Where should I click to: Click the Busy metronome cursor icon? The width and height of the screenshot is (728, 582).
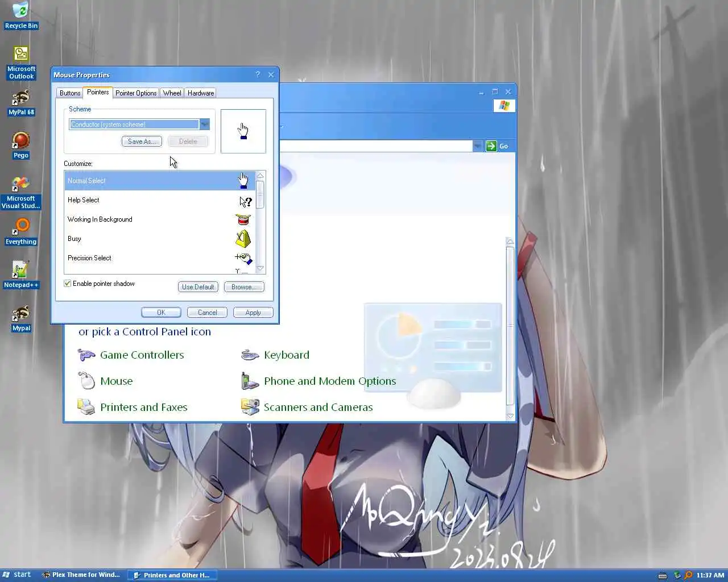(x=243, y=239)
